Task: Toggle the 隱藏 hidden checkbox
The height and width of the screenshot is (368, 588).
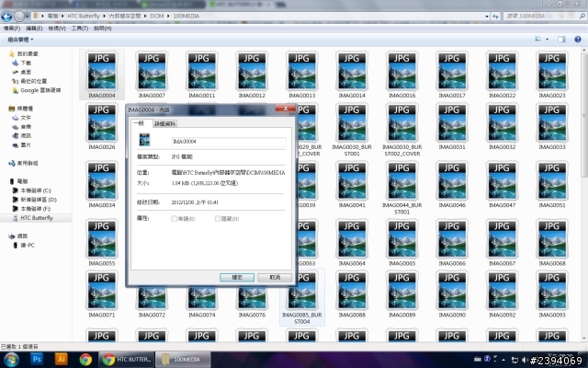Action: (x=218, y=219)
